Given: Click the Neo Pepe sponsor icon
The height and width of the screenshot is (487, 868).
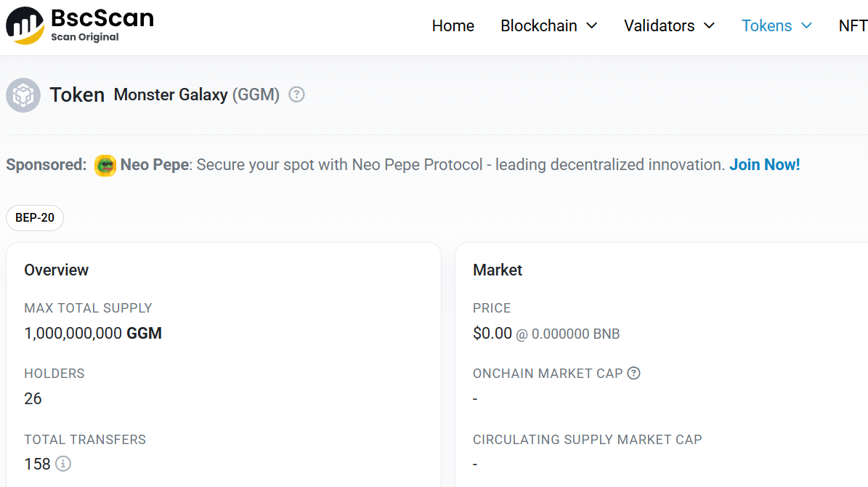Looking at the screenshot, I should pos(105,165).
